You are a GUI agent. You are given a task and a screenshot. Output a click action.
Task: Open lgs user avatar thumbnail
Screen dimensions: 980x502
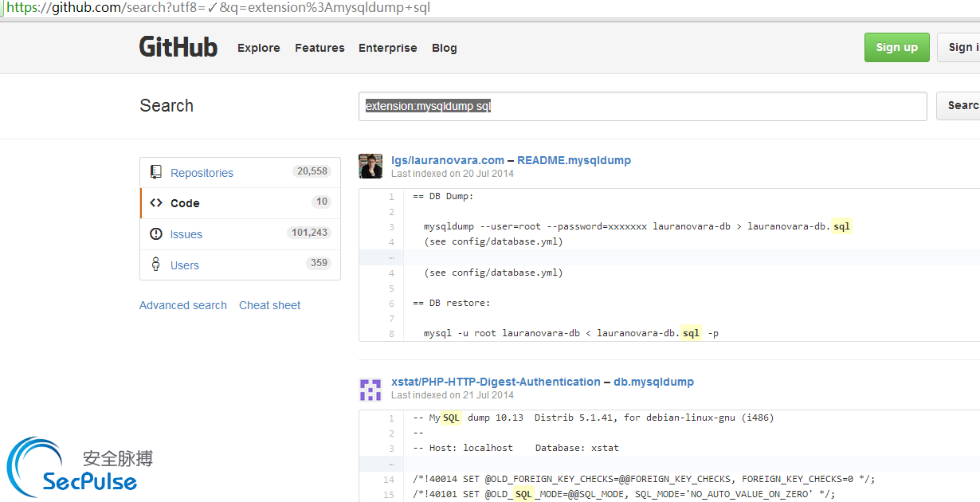click(x=370, y=166)
